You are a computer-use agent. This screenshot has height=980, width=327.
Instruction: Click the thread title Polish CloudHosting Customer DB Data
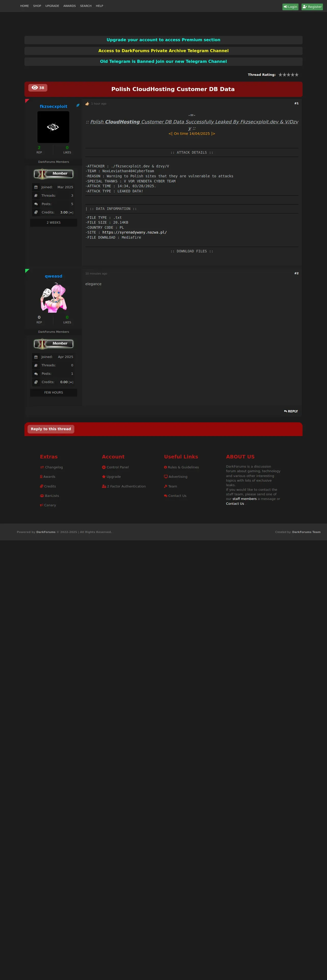173,89
